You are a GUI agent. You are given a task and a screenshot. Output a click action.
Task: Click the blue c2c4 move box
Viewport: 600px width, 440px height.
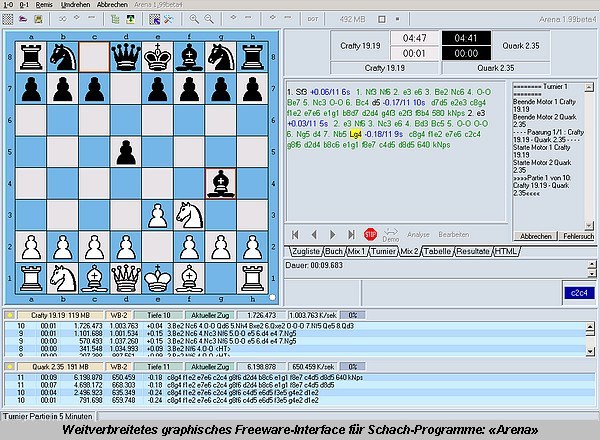(579, 293)
